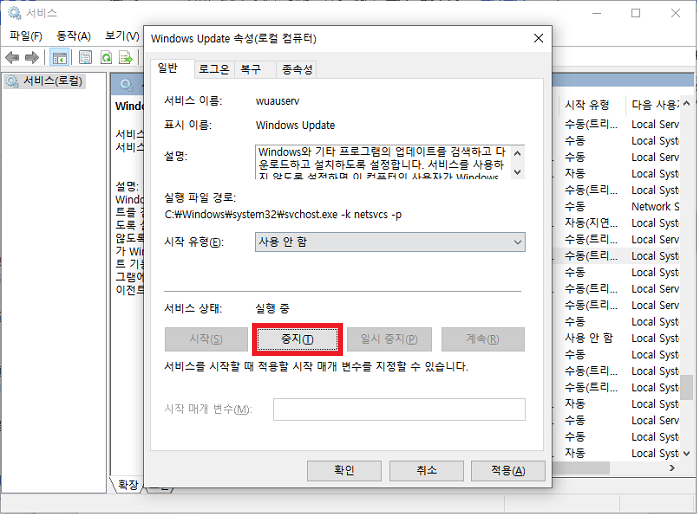Viewport: 697px width, 514px height.
Task: Open the 보기(V) menu
Action: pos(122,36)
